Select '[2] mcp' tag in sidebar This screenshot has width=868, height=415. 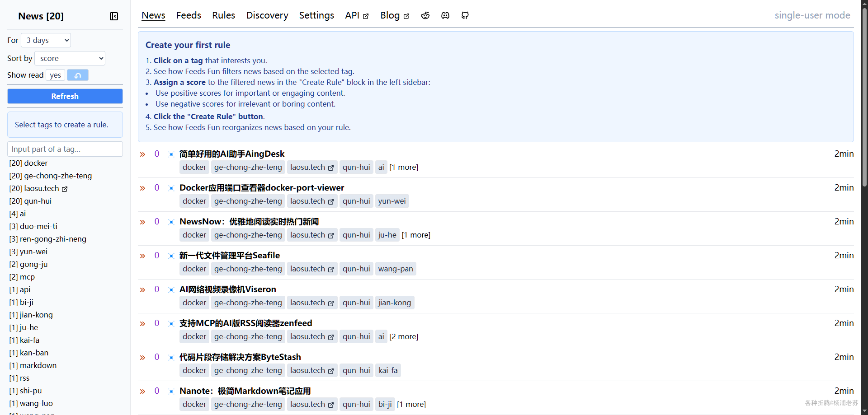coord(22,277)
